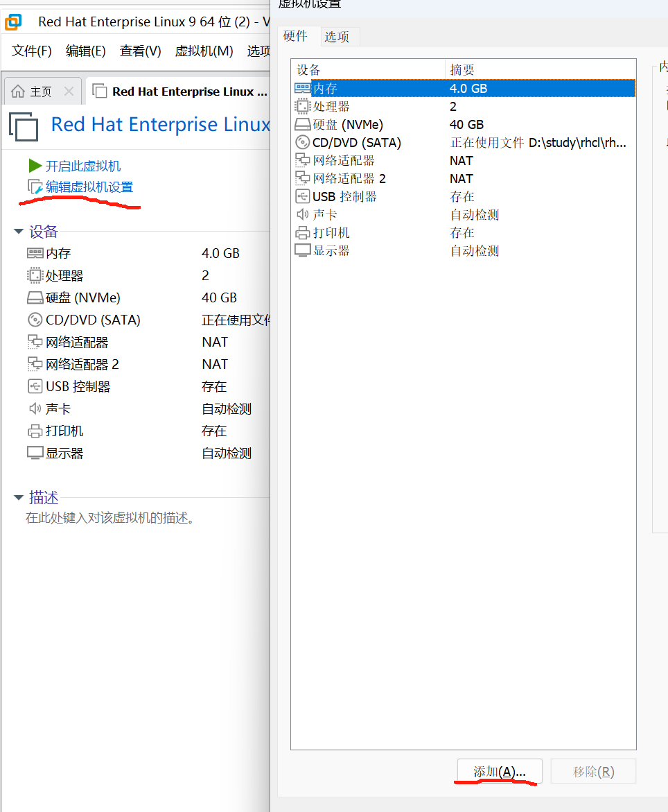The image size is (668, 812).
Task: Click 编辑虚拟机设置 link
Action: (x=89, y=187)
